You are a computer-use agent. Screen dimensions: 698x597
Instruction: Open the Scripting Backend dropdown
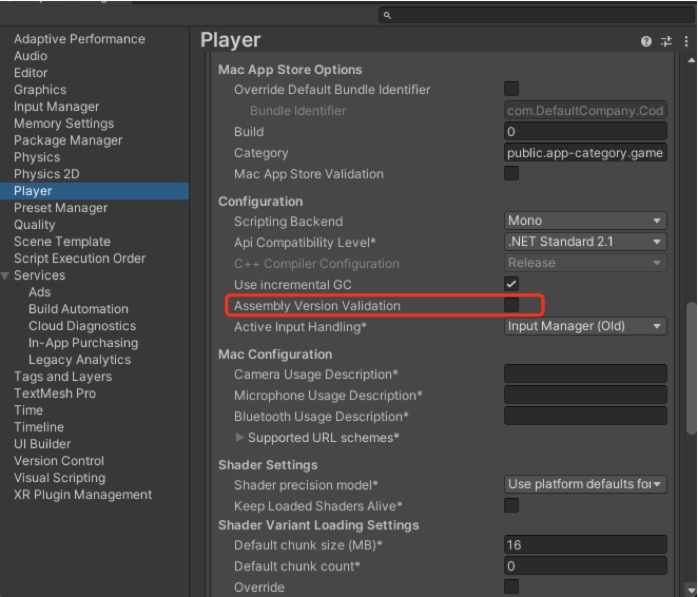coord(585,221)
